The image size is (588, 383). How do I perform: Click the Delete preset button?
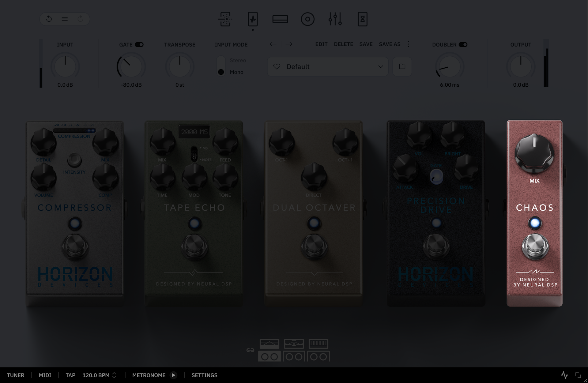pos(344,44)
